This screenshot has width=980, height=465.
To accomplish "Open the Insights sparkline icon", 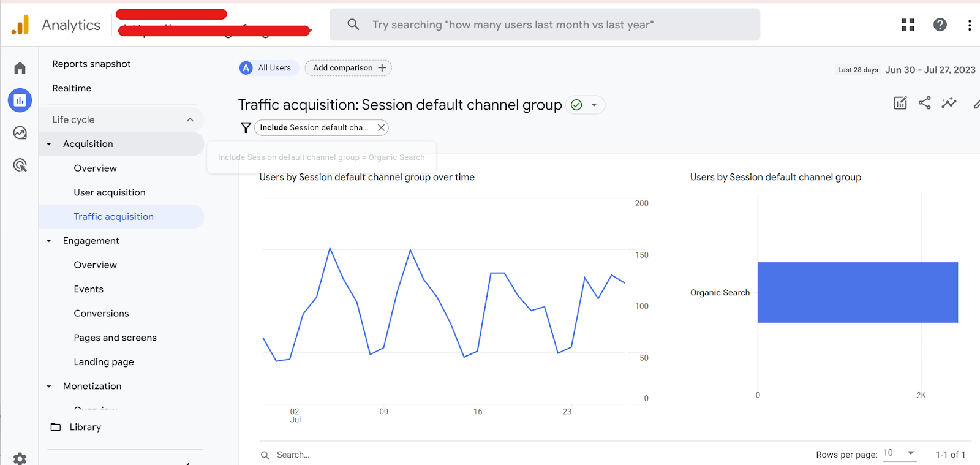I will coord(949,103).
